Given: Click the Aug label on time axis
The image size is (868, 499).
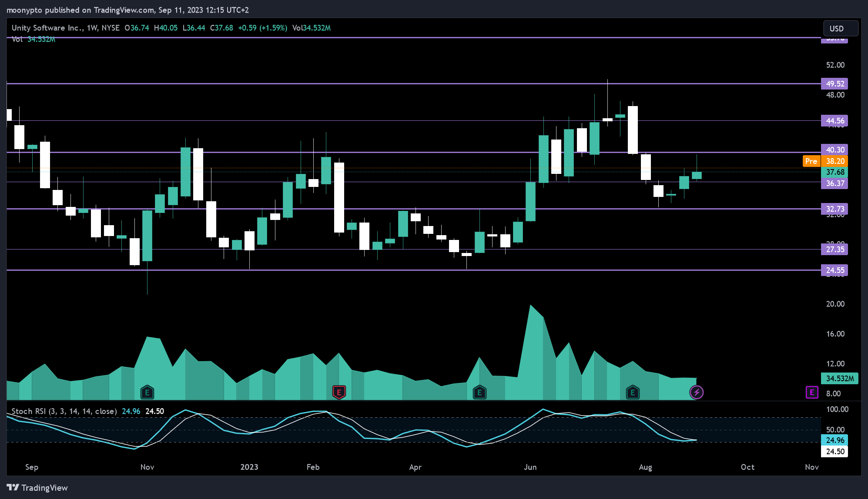Looking at the screenshot, I should [645, 467].
